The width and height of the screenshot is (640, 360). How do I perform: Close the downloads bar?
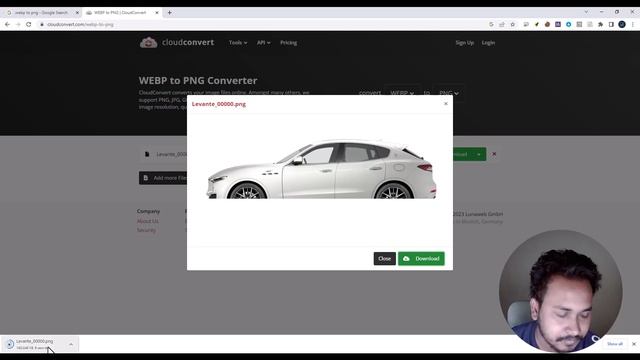[x=633, y=344]
